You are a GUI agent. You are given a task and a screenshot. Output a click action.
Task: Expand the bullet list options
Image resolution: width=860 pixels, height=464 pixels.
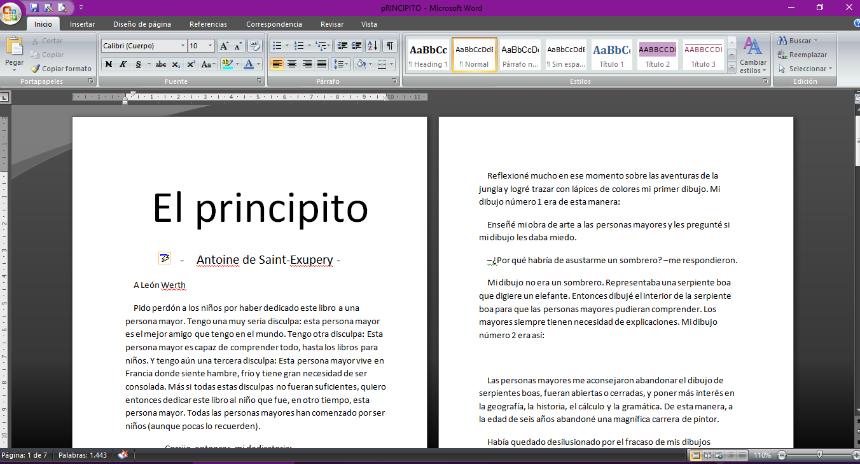[287, 46]
